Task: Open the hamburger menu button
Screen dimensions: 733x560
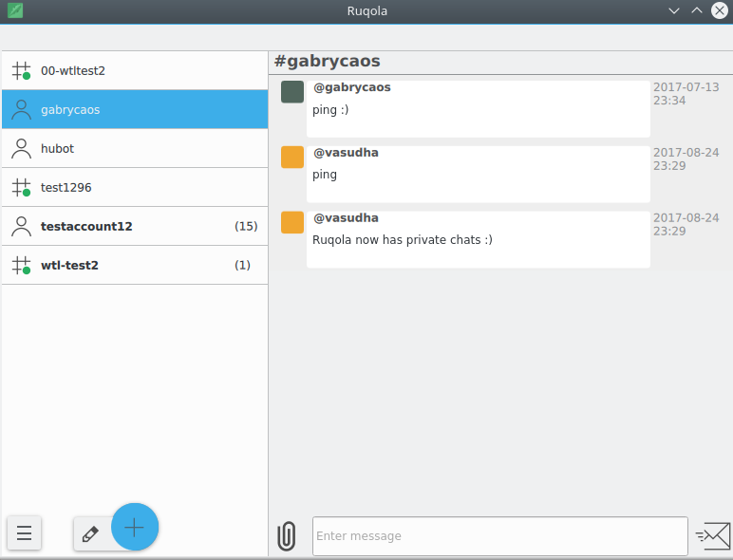Action: 24,533
